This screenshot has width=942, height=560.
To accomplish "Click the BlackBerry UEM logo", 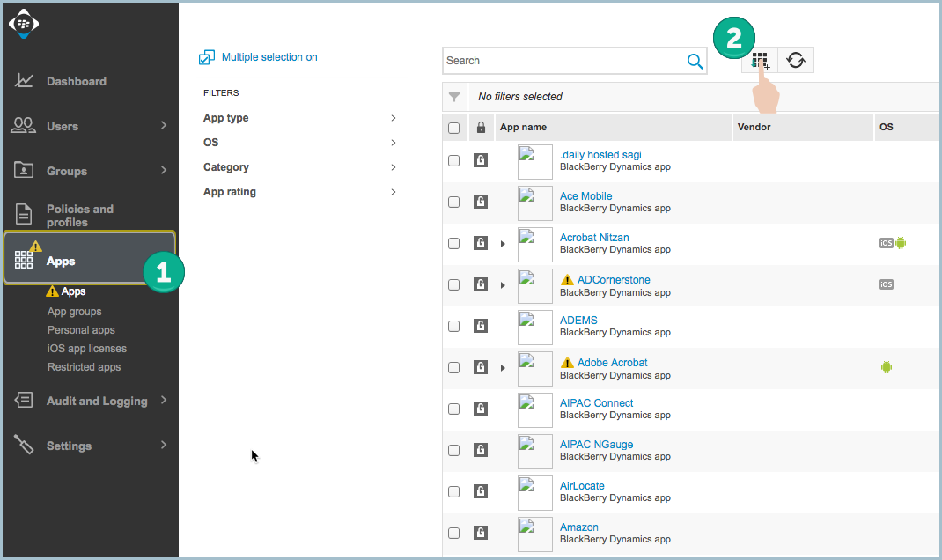I will point(24,24).
